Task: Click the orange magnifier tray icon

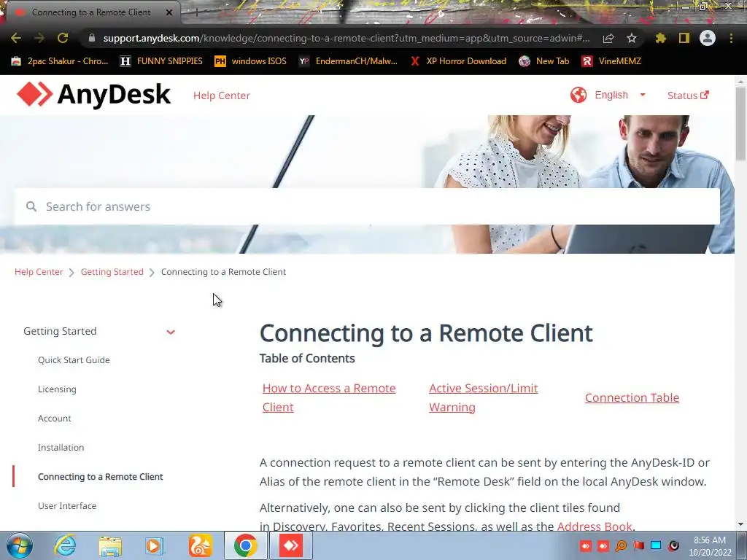Action: pos(621,545)
